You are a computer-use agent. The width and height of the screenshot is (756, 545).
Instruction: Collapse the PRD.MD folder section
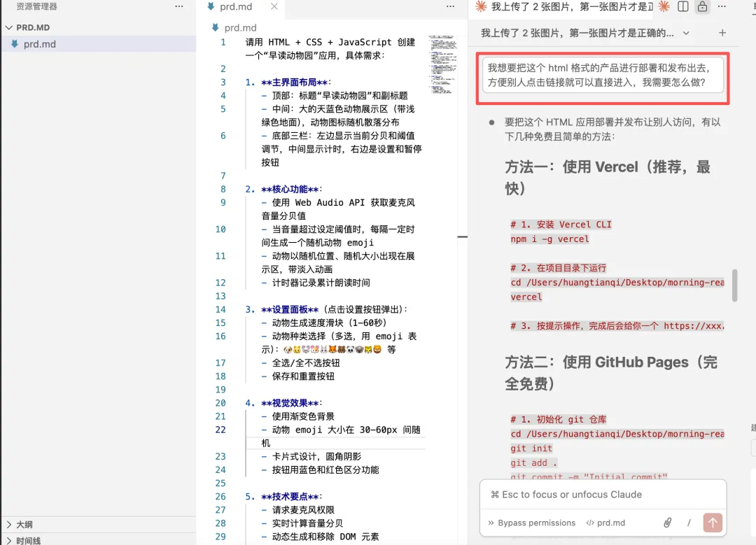click(x=9, y=27)
